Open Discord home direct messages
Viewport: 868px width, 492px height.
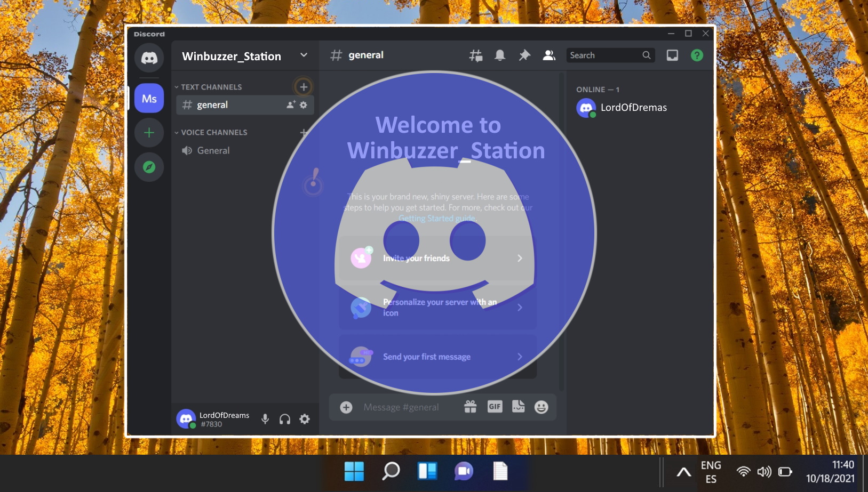coord(149,58)
